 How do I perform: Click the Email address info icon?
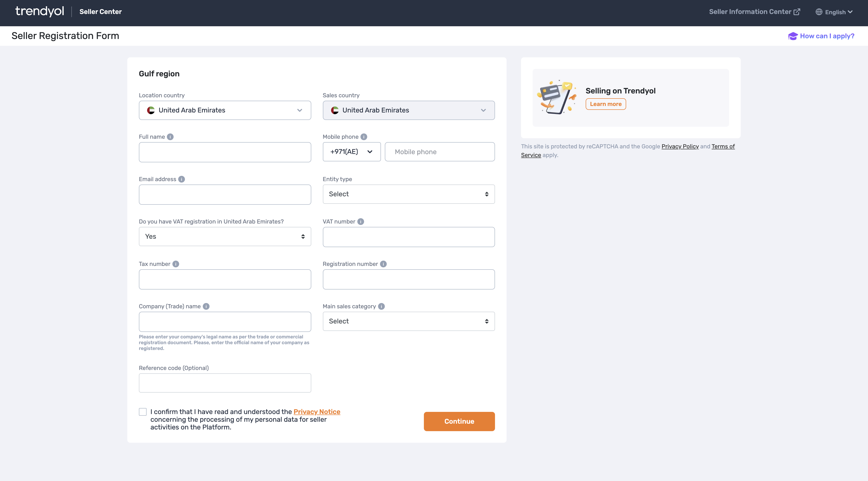point(181,179)
